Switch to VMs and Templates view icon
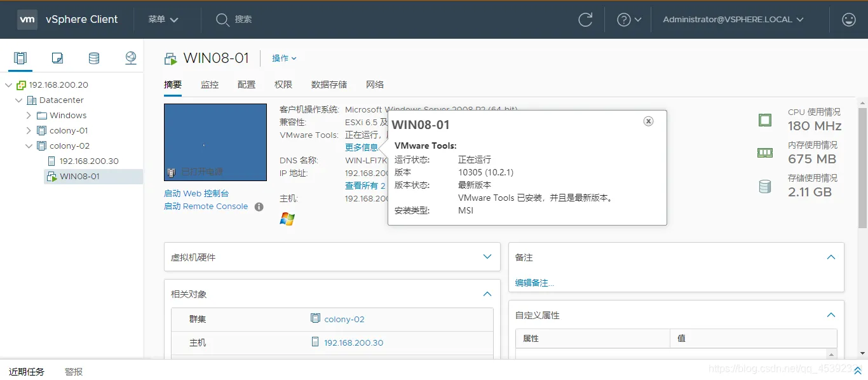This screenshot has height=380, width=868. tap(57, 58)
